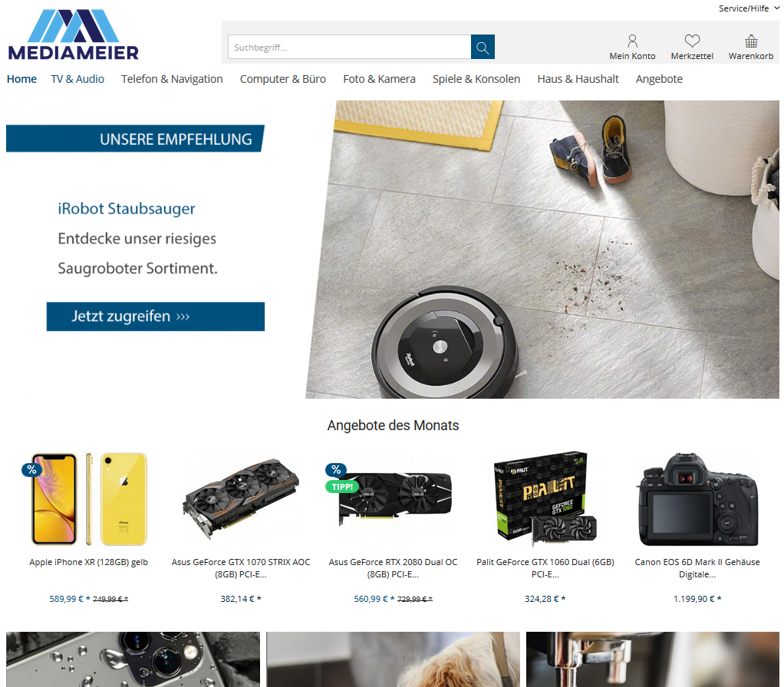784x687 pixels.
Task: Expand the Service/Hilfe dropdown
Action: 749,8
